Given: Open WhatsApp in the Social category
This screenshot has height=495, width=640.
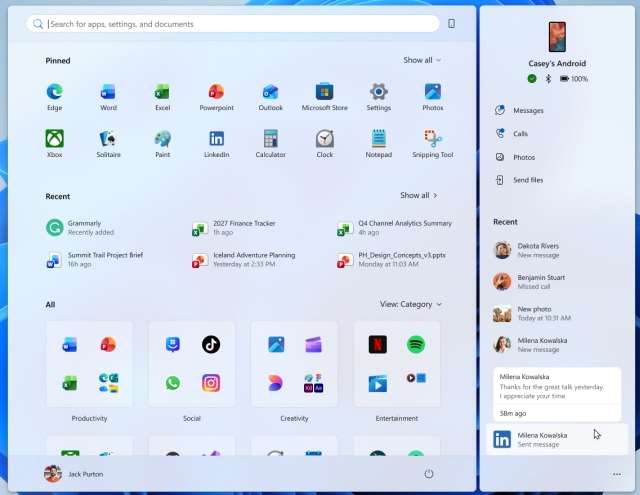Looking at the screenshot, I should coord(173,383).
